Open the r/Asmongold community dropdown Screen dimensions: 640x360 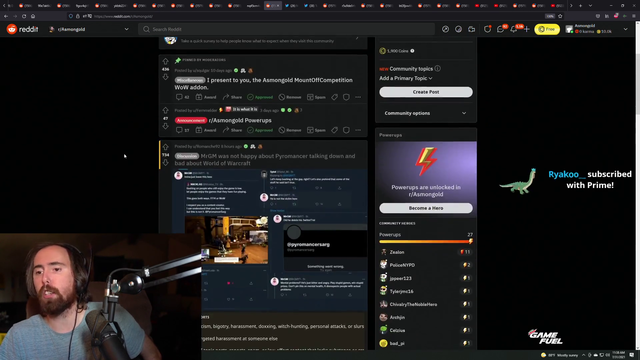click(x=89, y=29)
